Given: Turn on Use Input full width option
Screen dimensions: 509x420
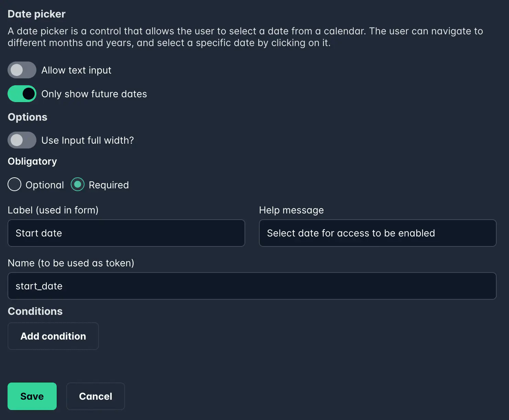Looking at the screenshot, I should 22,140.
